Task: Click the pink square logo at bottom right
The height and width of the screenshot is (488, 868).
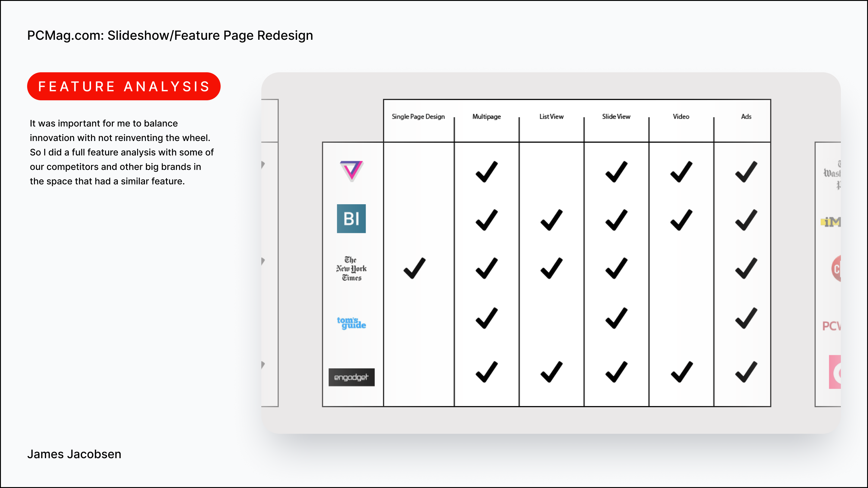Action: pos(835,372)
